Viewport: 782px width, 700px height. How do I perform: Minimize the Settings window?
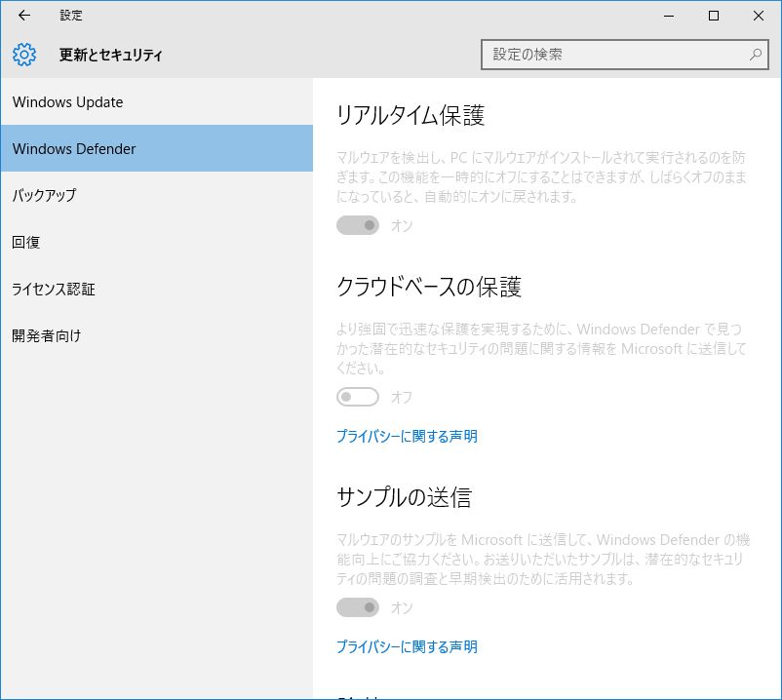669,16
